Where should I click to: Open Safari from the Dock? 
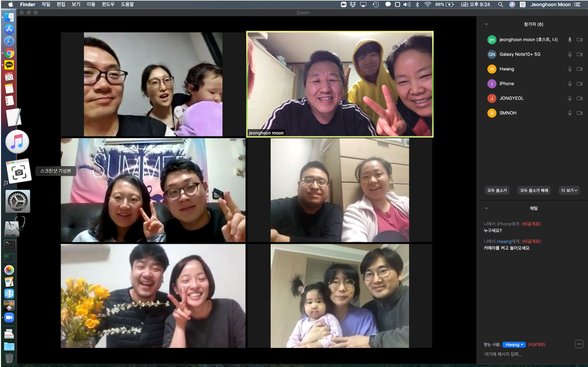coord(9,41)
